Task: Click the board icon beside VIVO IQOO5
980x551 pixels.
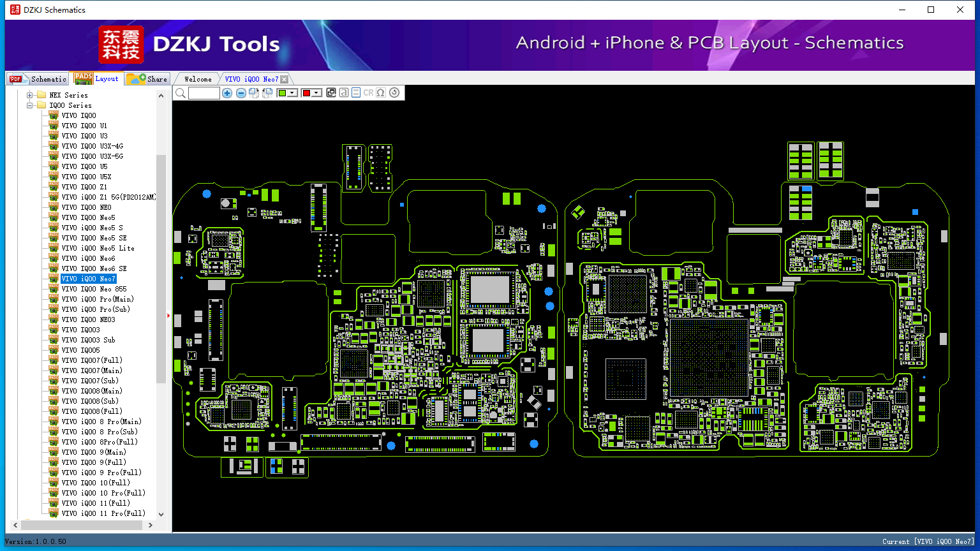Action: 54,350
